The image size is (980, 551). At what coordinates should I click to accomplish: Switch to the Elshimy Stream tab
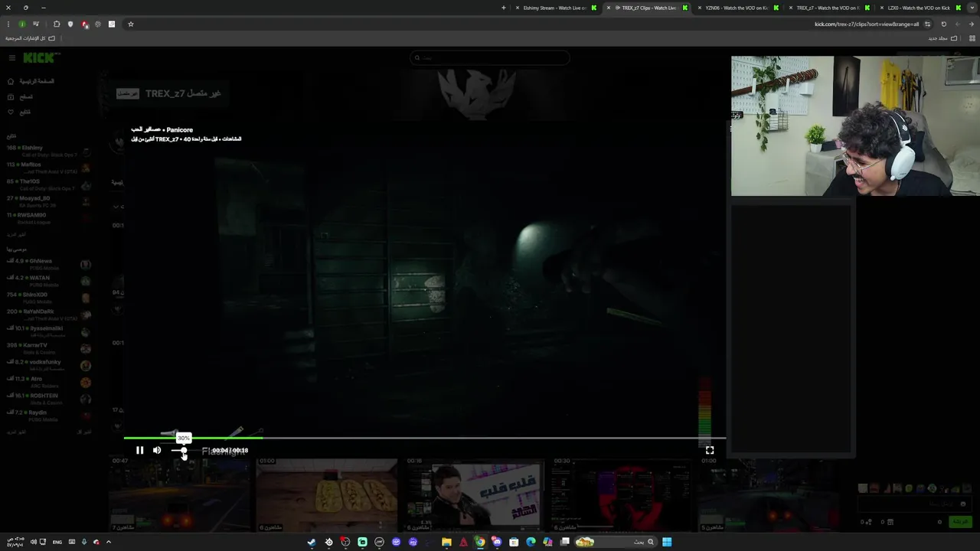point(555,8)
